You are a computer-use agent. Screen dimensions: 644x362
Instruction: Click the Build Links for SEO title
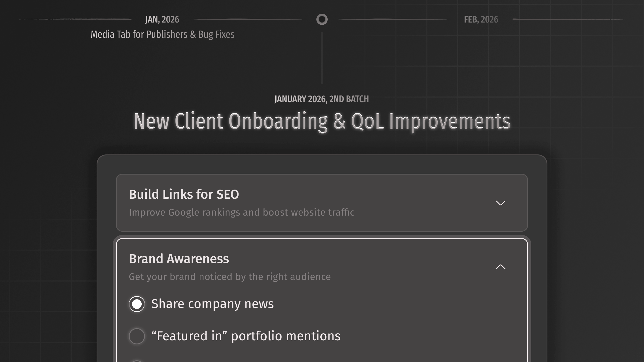pos(184,194)
